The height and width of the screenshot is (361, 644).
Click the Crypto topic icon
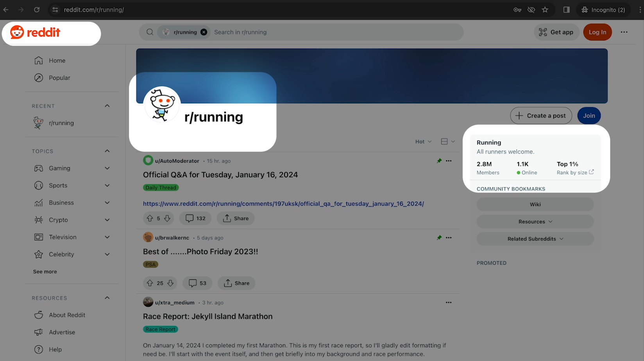click(38, 220)
